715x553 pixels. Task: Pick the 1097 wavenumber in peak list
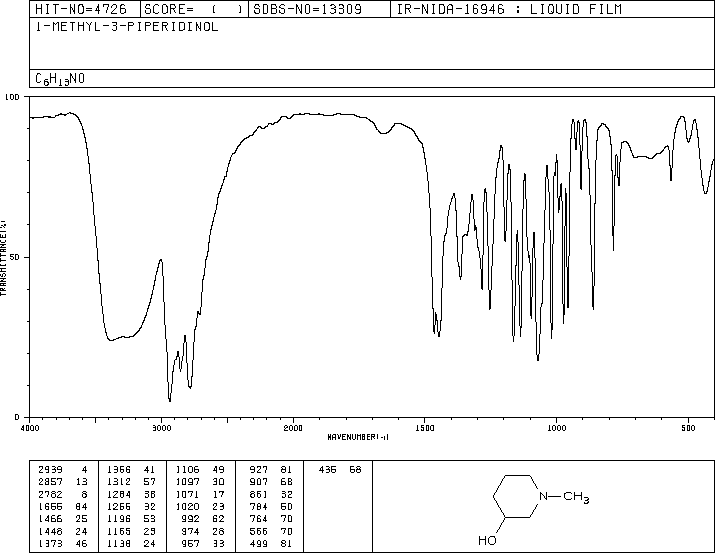click(x=187, y=481)
